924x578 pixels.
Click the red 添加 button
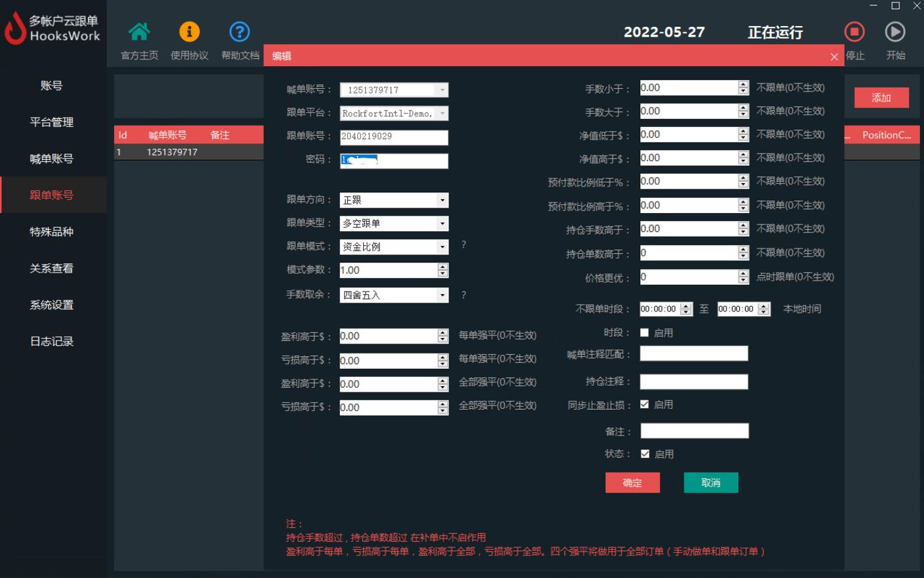881,98
